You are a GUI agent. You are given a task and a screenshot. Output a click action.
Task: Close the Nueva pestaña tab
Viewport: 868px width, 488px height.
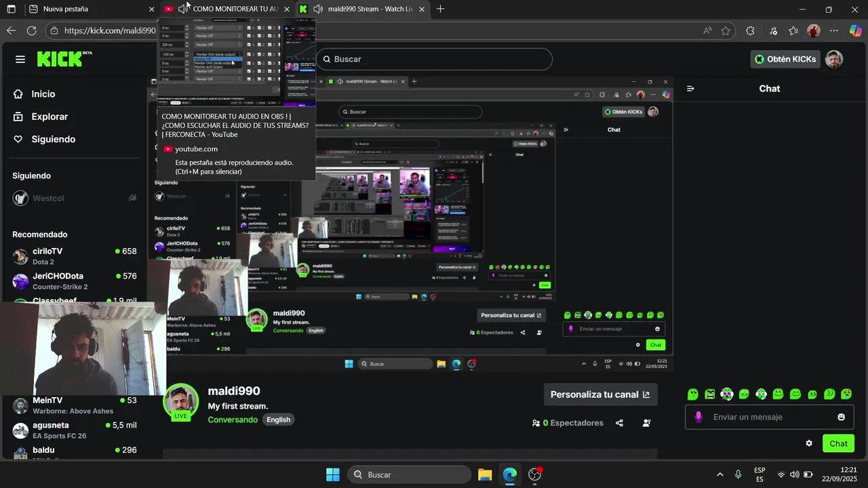click(151, 9)
